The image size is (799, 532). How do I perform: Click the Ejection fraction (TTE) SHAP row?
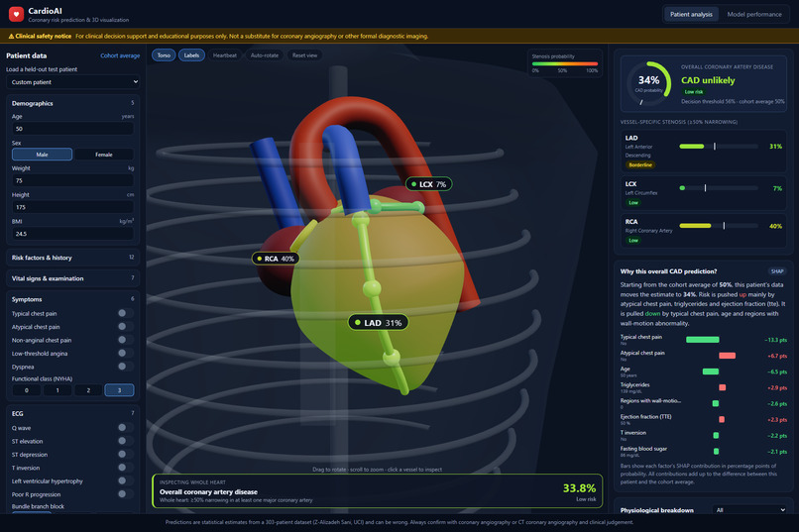click(703, 419)
